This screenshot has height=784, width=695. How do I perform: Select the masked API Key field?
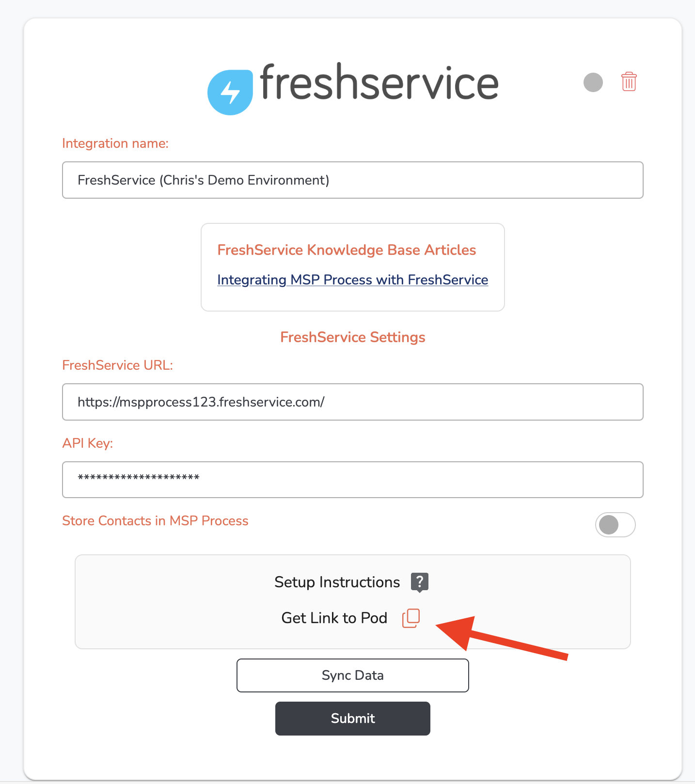point(352,480)
